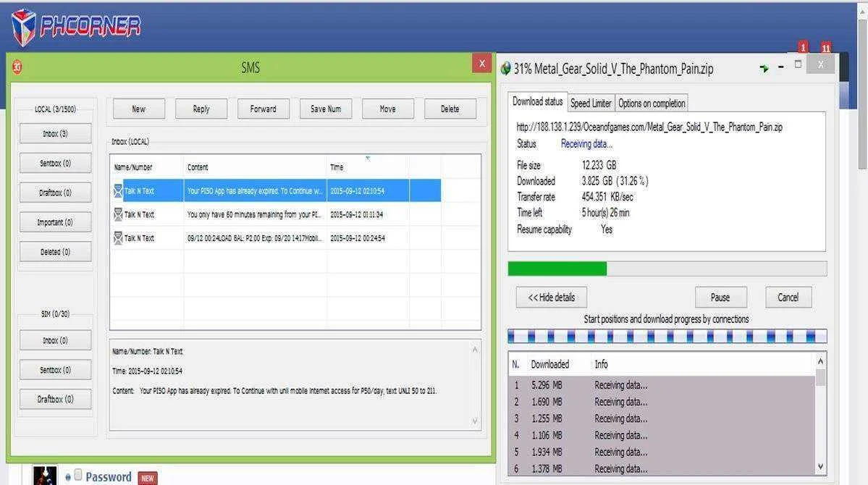The width and height of the screenshot is (868, 485).
Task: Click connection 3 row with 1.255 MB
Action: [x=662, y=418]
